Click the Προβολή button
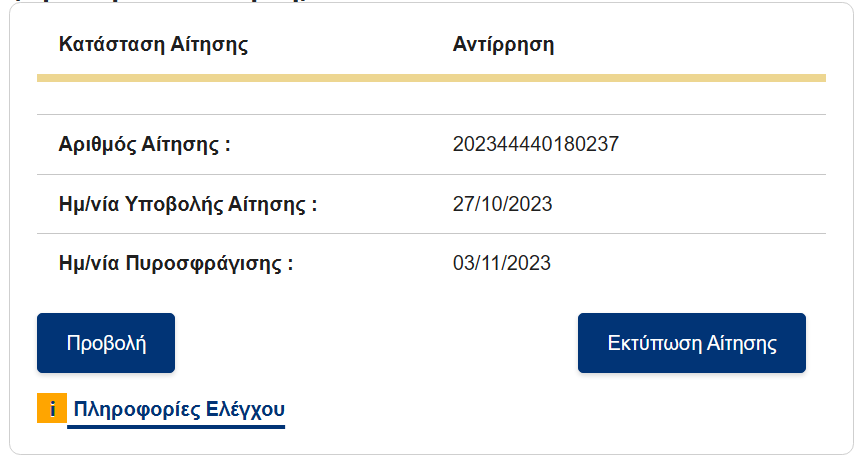 [106, 343]
